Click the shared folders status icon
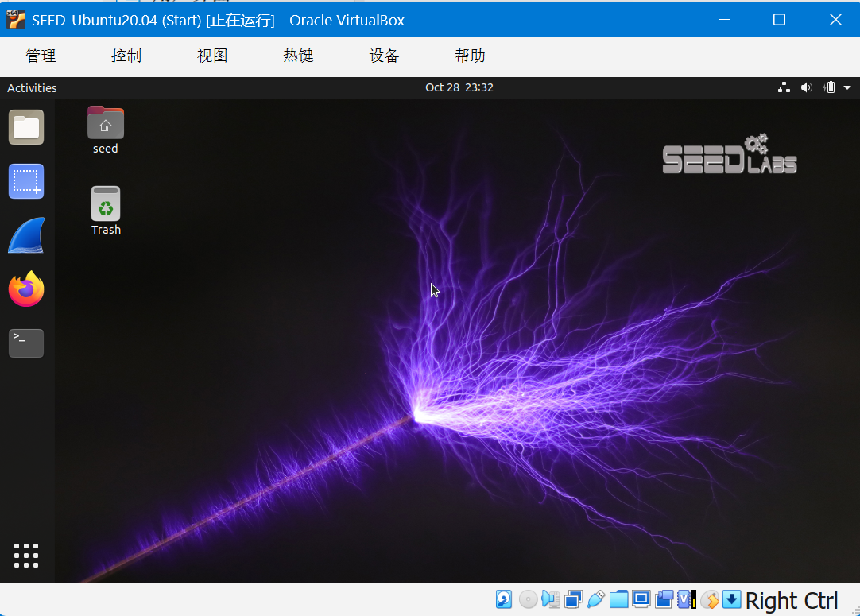The width and height of the screenshot is (860, 616). tap(619, 599)
